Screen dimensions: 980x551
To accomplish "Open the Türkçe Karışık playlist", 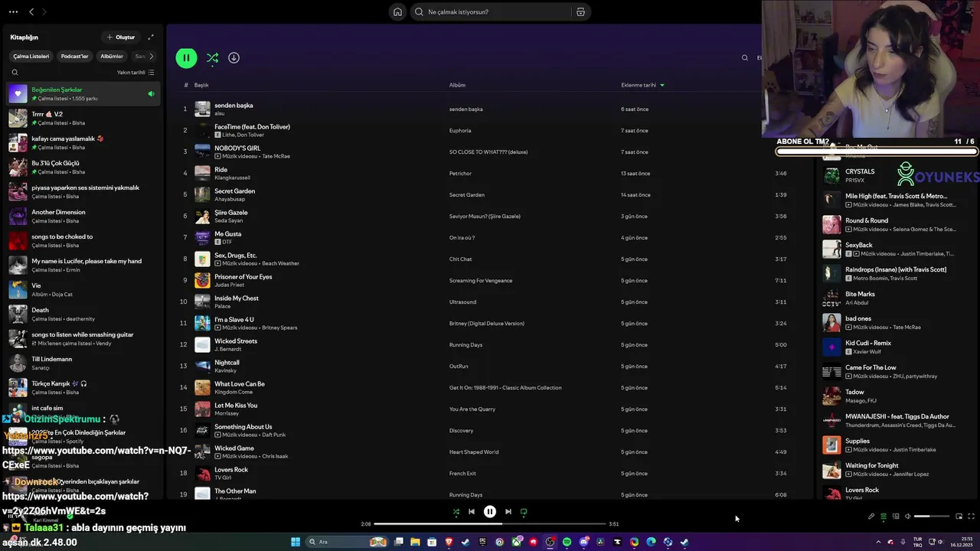I will point(83,387).
